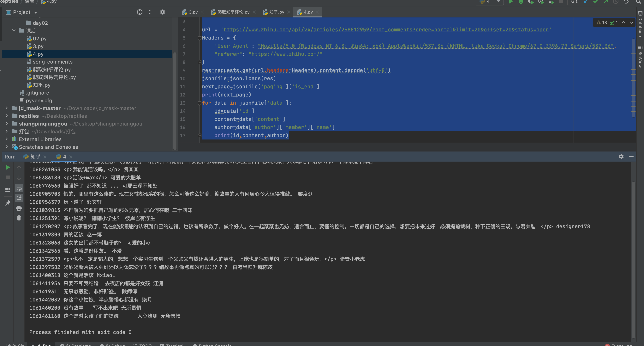Image resolution: width=644 pixels, height=346 pixels.
Task: Fold the for loop at line 13
Action: [x=200, y=103]
